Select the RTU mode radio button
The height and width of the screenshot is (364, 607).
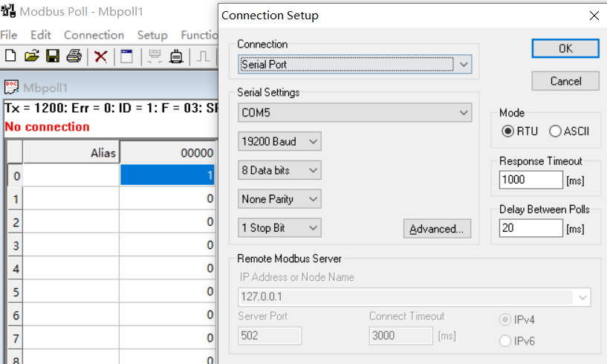point(507,131)
